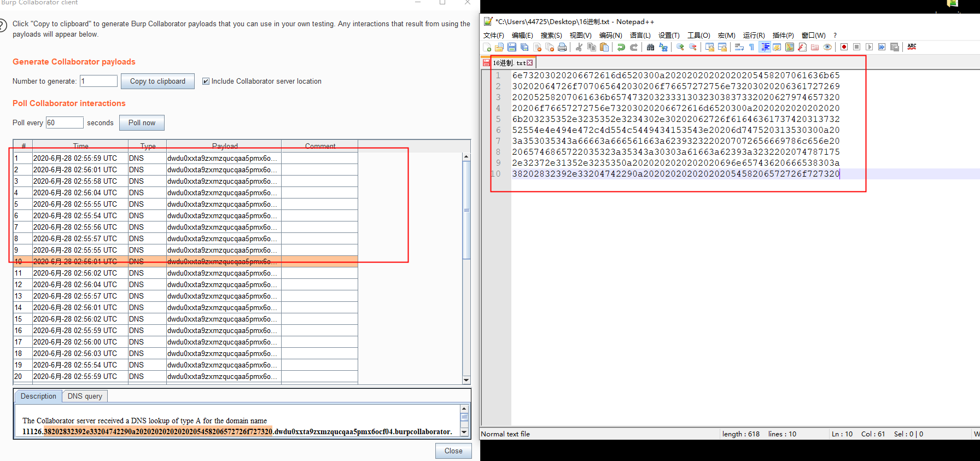
Task: Click the interactions table scrollbar thumb
Action: [x=466, y=210]
